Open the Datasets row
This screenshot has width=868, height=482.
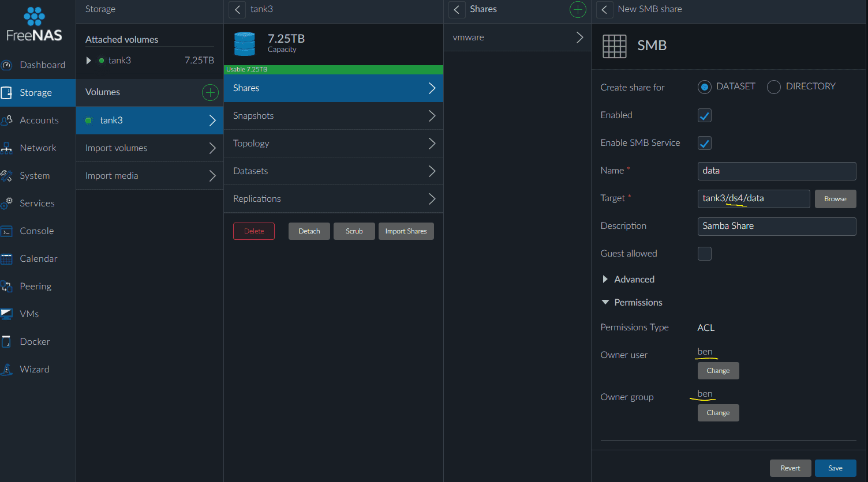point(334,171)
